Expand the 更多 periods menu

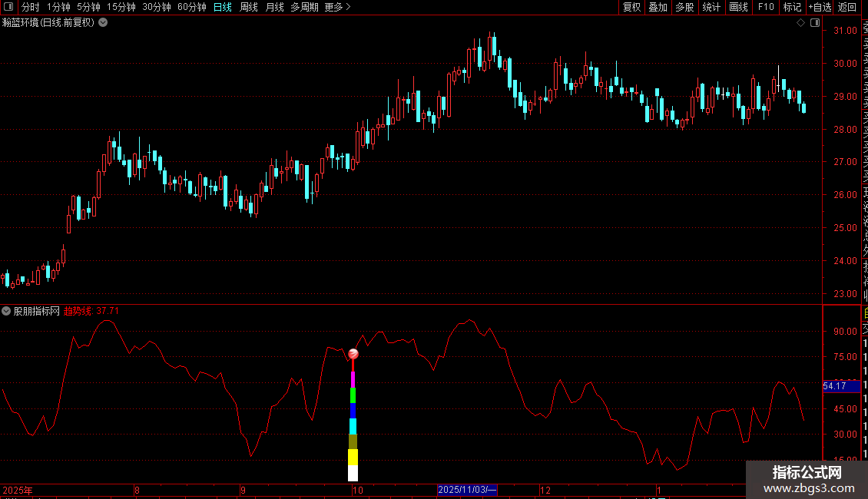click(x=337, y=7)
